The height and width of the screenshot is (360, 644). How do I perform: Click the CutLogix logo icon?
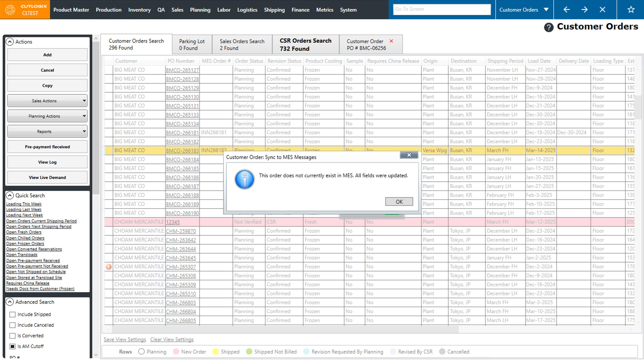pyautogui.click(x=10, y=10)
